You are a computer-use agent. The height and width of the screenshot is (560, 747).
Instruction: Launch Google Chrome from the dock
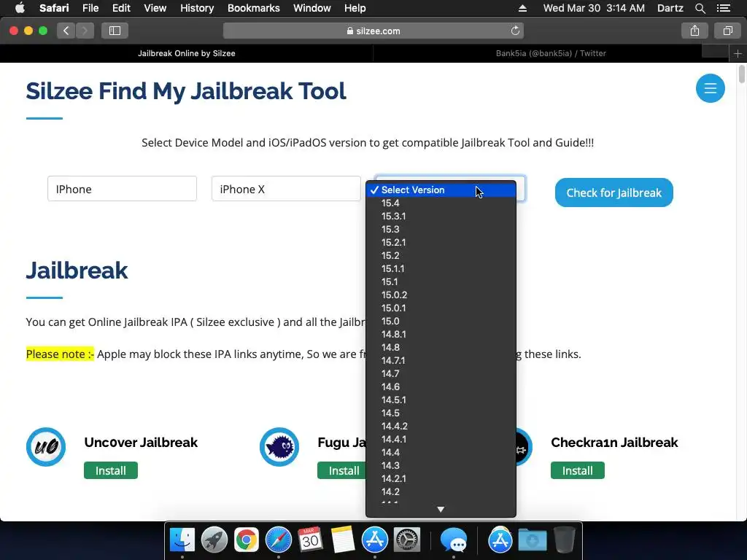tap(247, 540)
